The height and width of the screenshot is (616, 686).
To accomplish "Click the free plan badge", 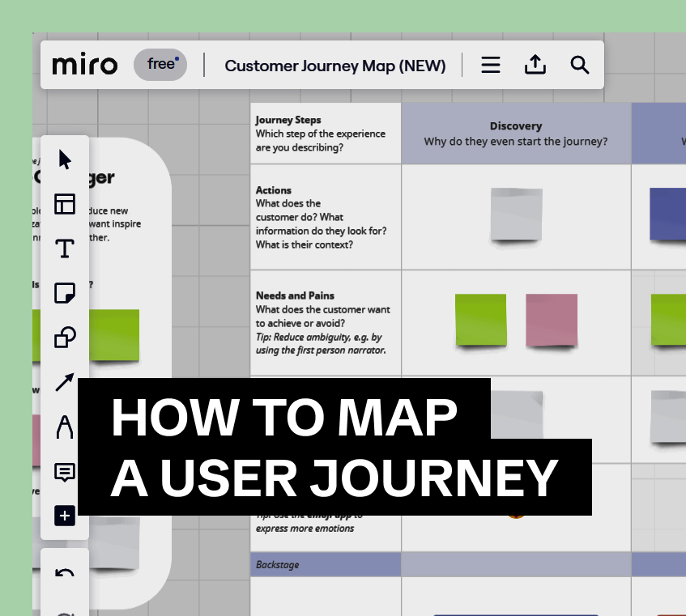I will tap(160, 65).
